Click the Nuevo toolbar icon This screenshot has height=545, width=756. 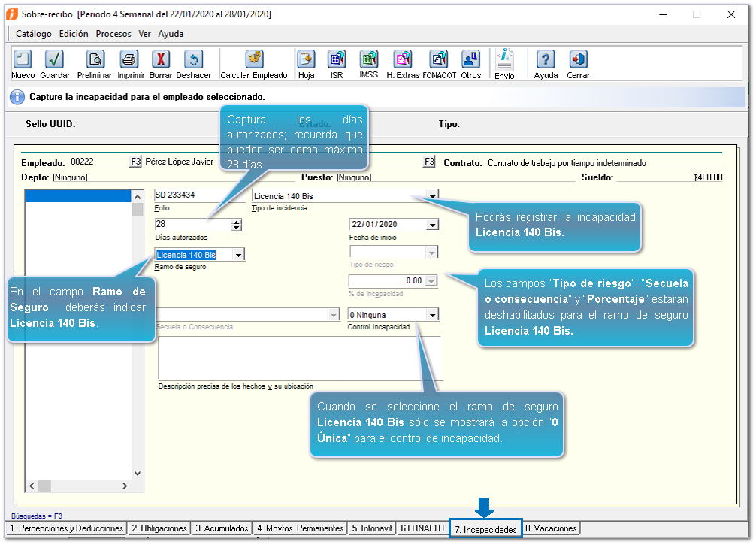pyautogui.click(x=23, y=60)
